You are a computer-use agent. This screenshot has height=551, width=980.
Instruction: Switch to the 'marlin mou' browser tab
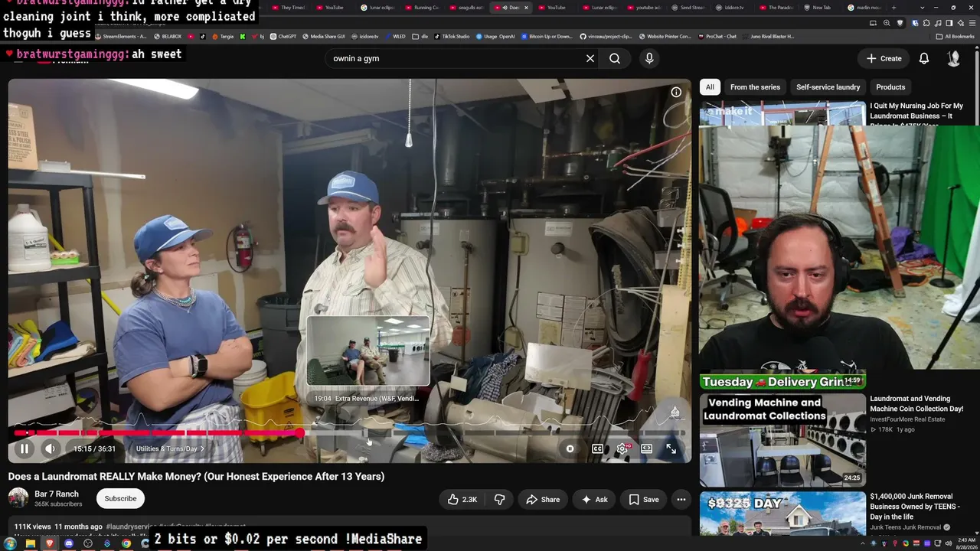tap(864, 8)
